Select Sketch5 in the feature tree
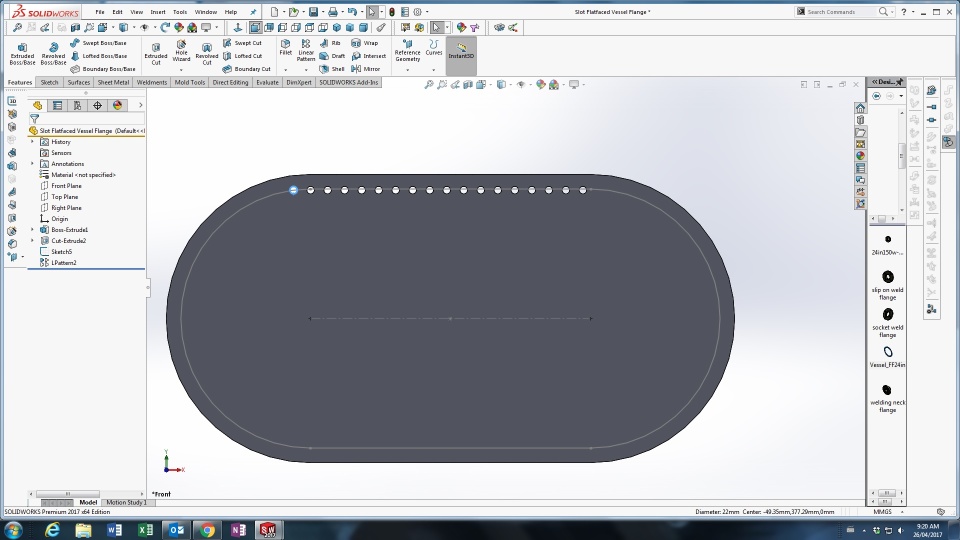Viewport: 960px width, 540px height. [56, 252]
